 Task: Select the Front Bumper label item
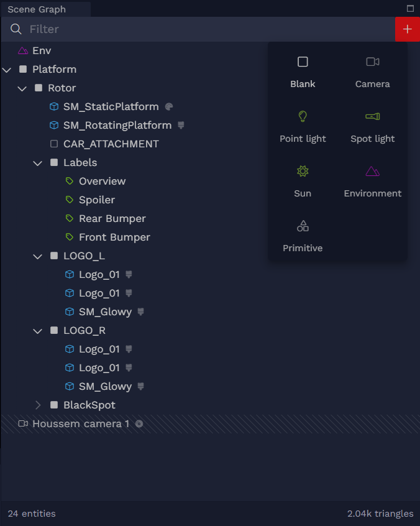tap(114, 237)
